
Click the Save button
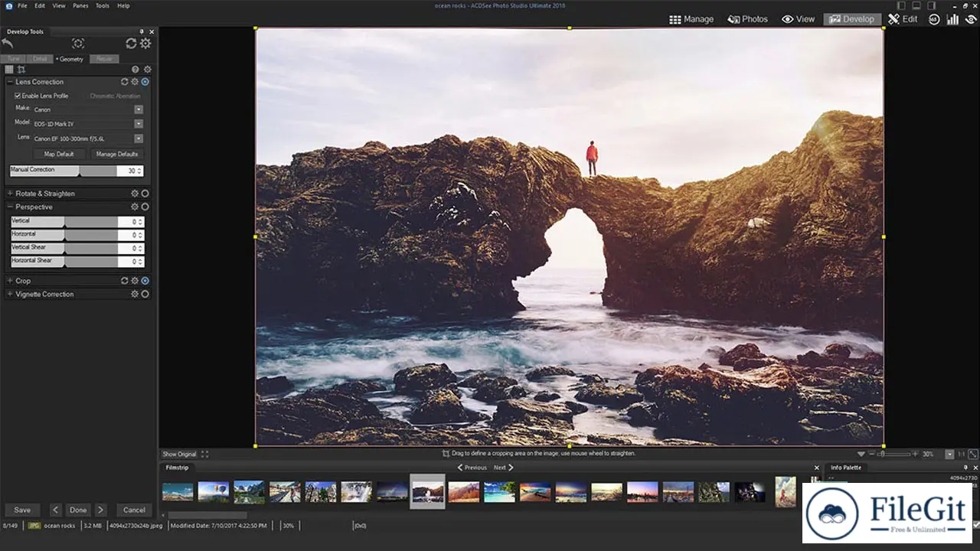(22, 510)
